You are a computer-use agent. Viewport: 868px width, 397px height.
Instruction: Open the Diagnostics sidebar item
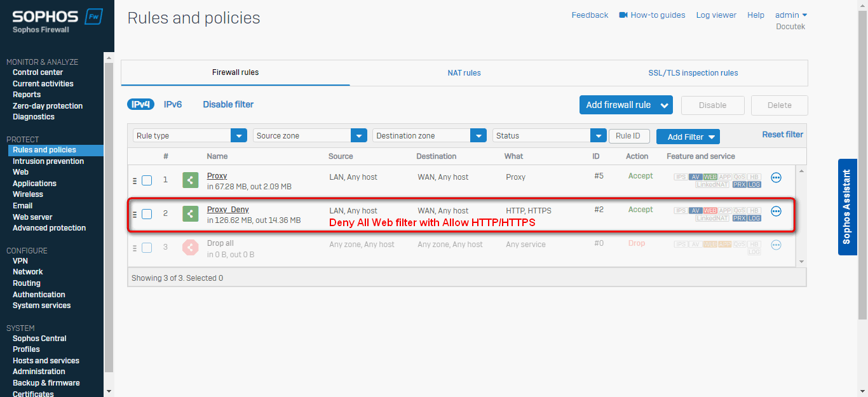tap(34, 117)
